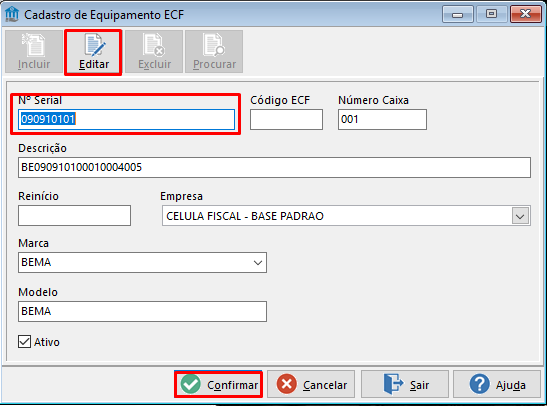
Task: Exit using the Sair button
Action: (x=405, y=384)
